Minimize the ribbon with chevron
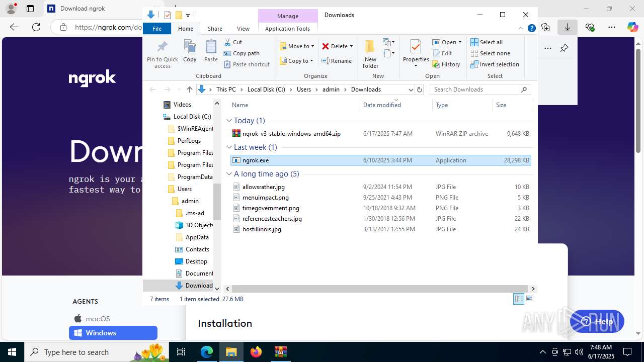 point(521,29)
